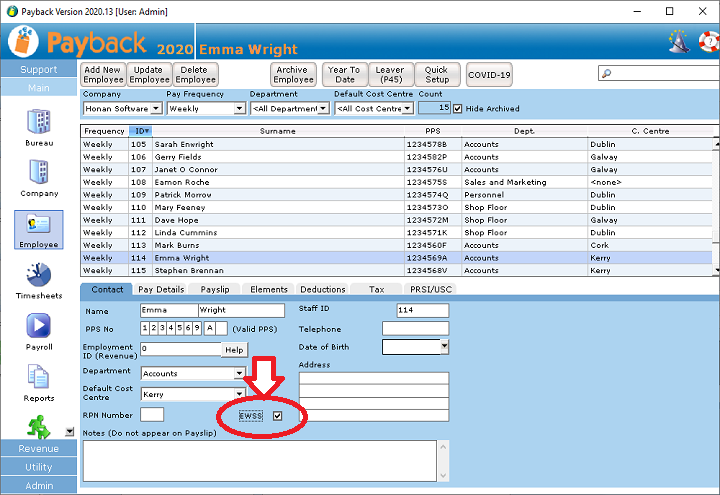Click the Add New Employee button
The width and height of the screenshot is (720, 495).
point(103,75)
